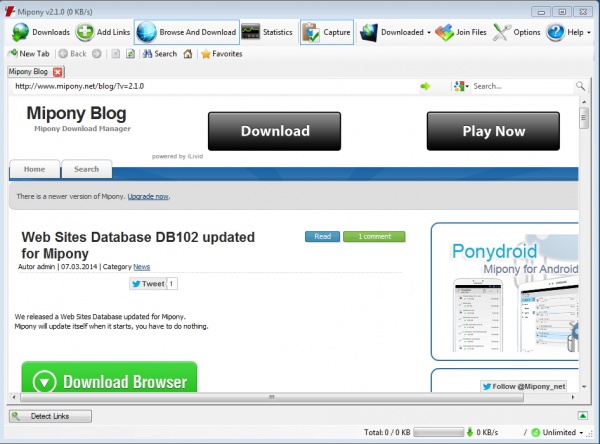Screen dimensions: 600x444
Task: Open the Ponydroid Android banner
Action: [505, 292]
